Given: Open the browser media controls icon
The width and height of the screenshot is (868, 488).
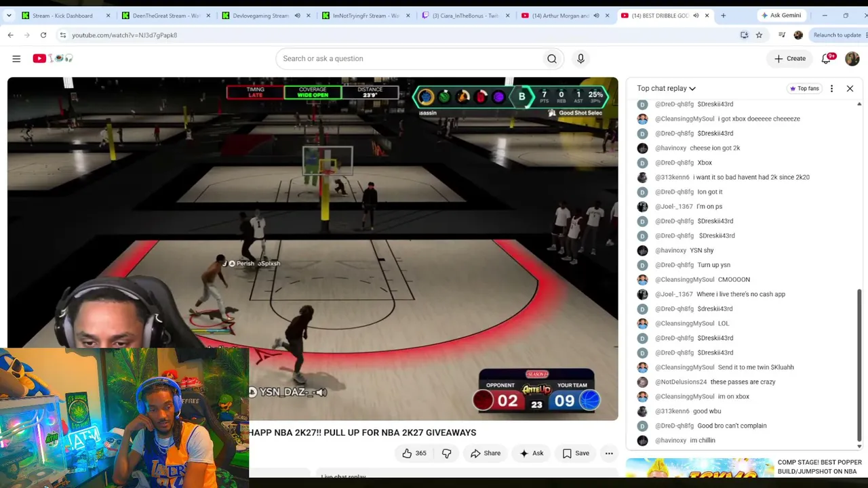Looking at the screenshot, I should click(x=782, y=35).
